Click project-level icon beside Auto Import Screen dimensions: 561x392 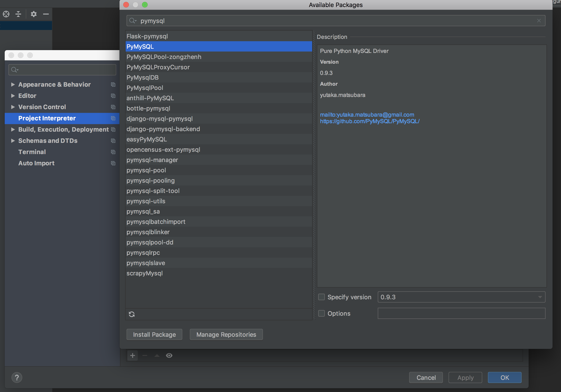[x=113, y=163]
